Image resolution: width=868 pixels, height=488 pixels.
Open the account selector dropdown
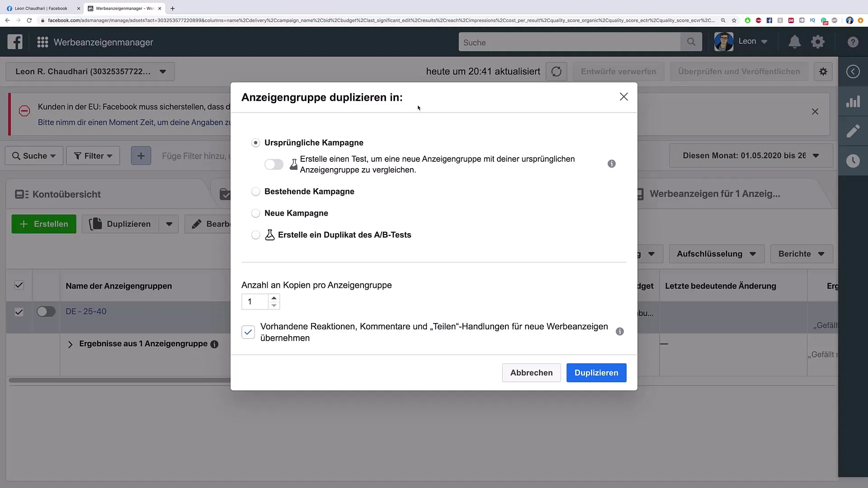point(90,71)
